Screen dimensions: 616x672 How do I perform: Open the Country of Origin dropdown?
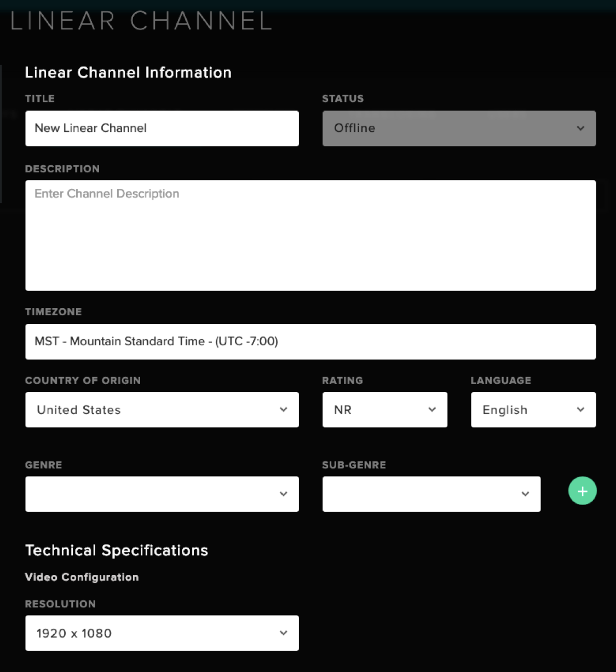point(162,409)
